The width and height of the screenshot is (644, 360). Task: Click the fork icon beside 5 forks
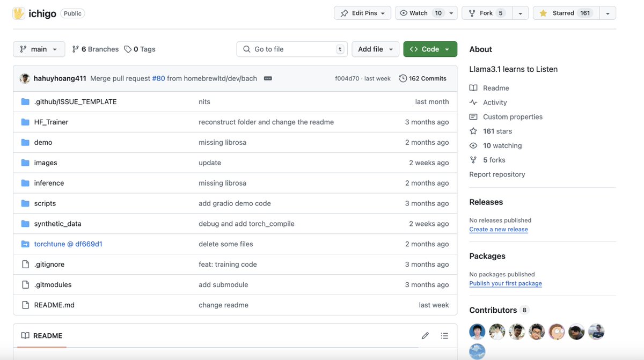pyautogui.click(x=473, y=160)
